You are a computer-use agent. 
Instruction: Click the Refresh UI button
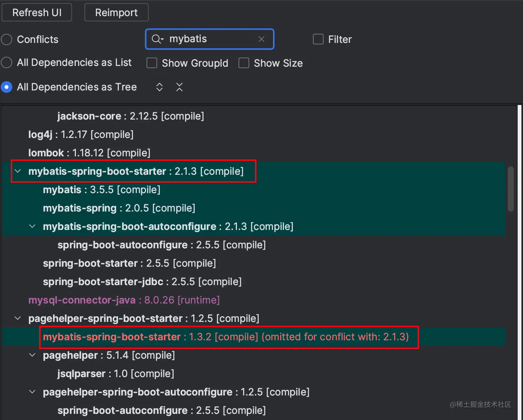pyautogui.click(x=37, y=12)
